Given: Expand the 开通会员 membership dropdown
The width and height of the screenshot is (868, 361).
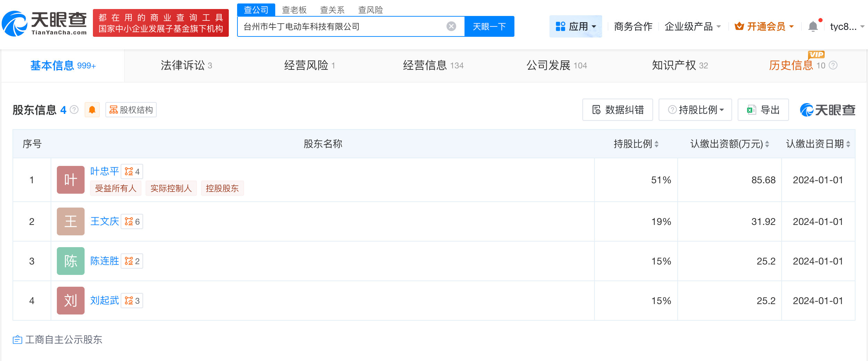Looking at the screenshot, I should (764, 26).
